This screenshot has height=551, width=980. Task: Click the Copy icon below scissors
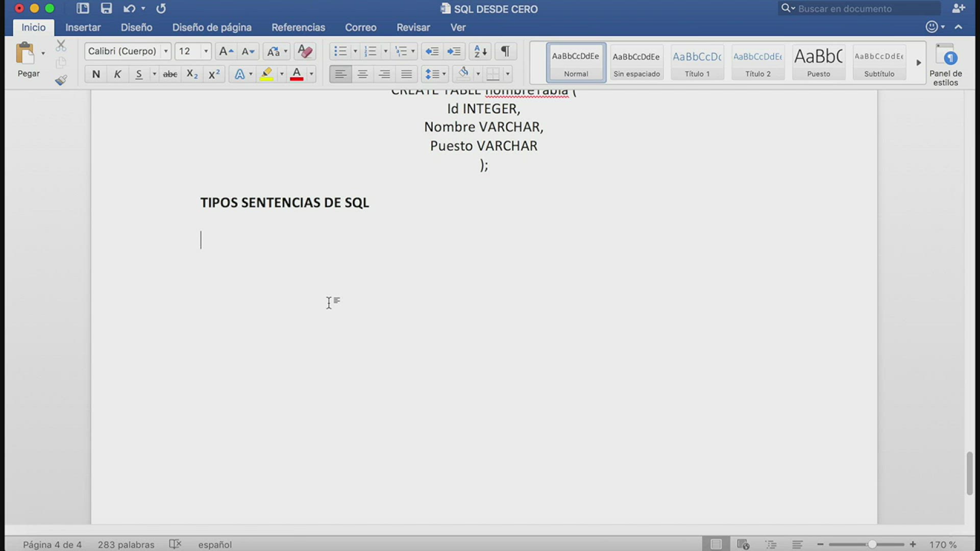coord(61,63)
